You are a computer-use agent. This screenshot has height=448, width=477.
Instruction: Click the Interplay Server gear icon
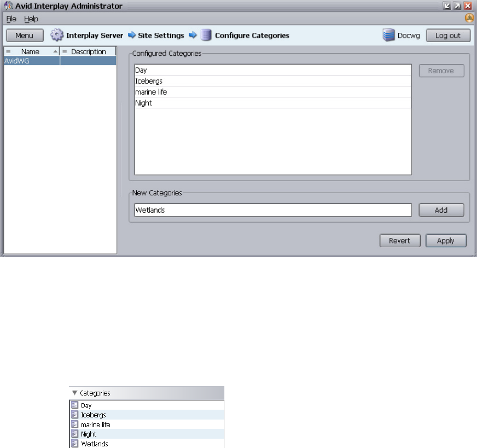point(57,35)
